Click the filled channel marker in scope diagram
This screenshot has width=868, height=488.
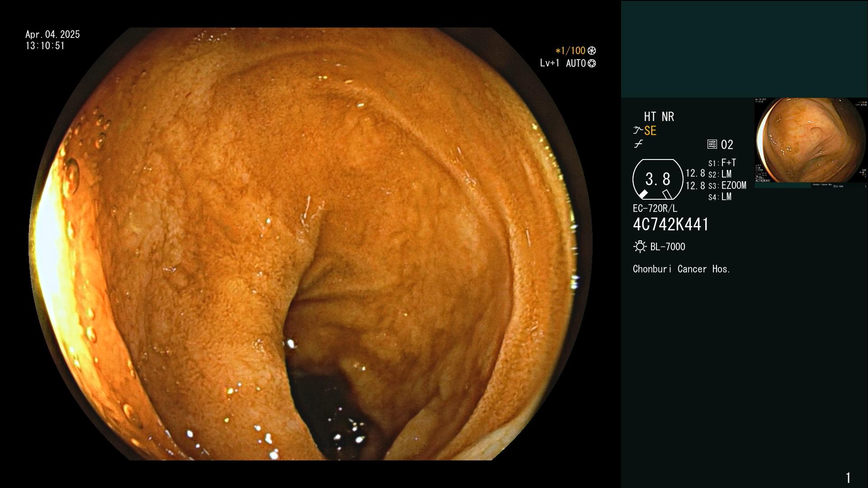(643, 194)
